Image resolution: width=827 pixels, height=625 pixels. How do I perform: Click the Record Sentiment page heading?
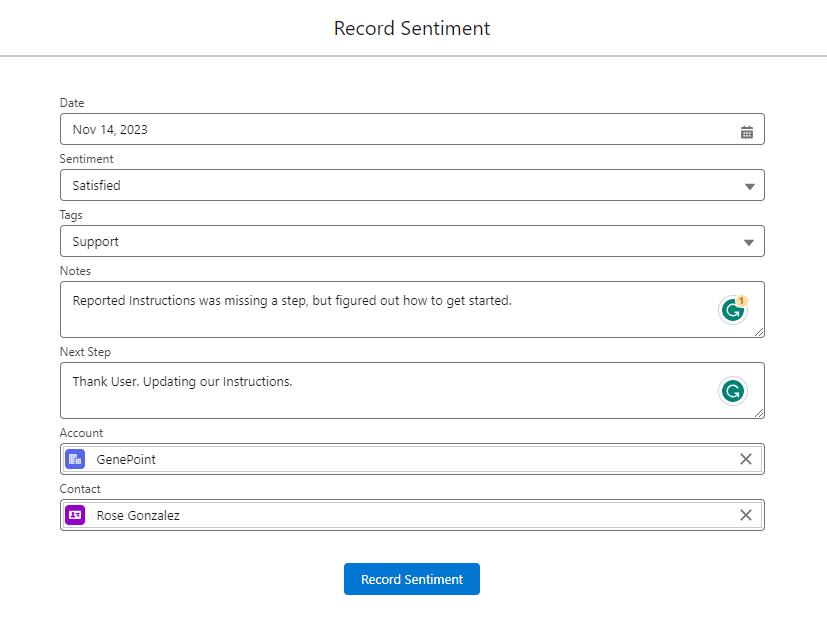(x=412, y=28)
